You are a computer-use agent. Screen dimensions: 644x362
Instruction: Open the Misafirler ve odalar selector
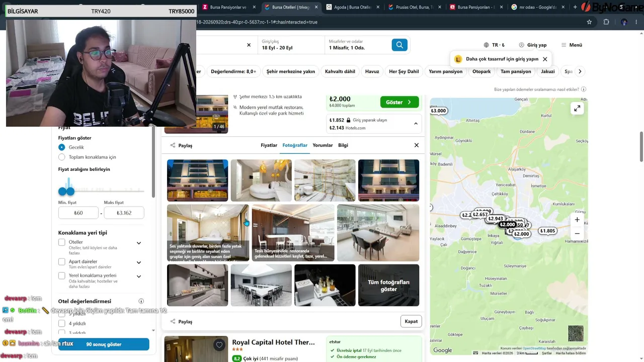coord(357,45)
